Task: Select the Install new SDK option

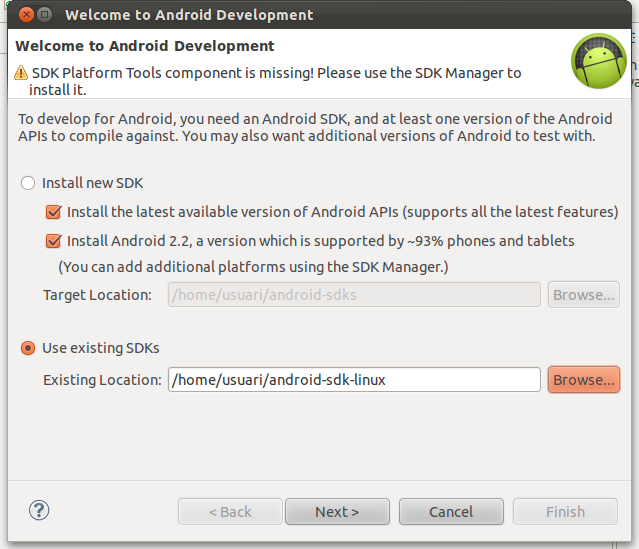Action: pyautogui.click(x=28, y=184)
